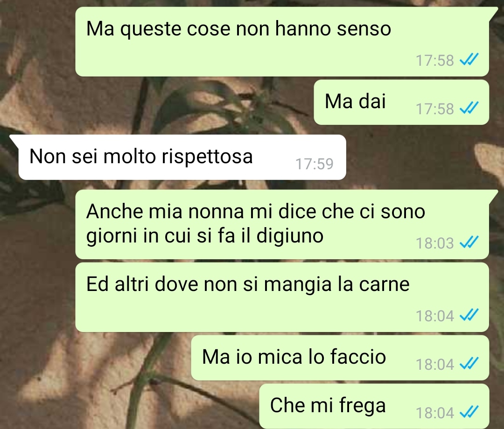Tap the double check on 'Ed altri dove non si mangia la carne'
The image size is (504, 429).
(x=469, y=315)
